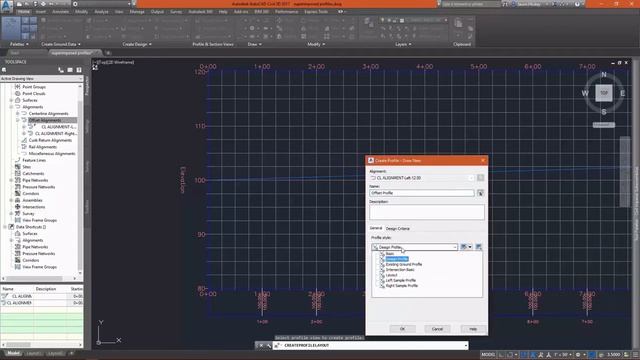Image resolution: width=640 pixels, height=360 pixels.
Task: Click the Help question mark in title bar
Action: (577, 4)
